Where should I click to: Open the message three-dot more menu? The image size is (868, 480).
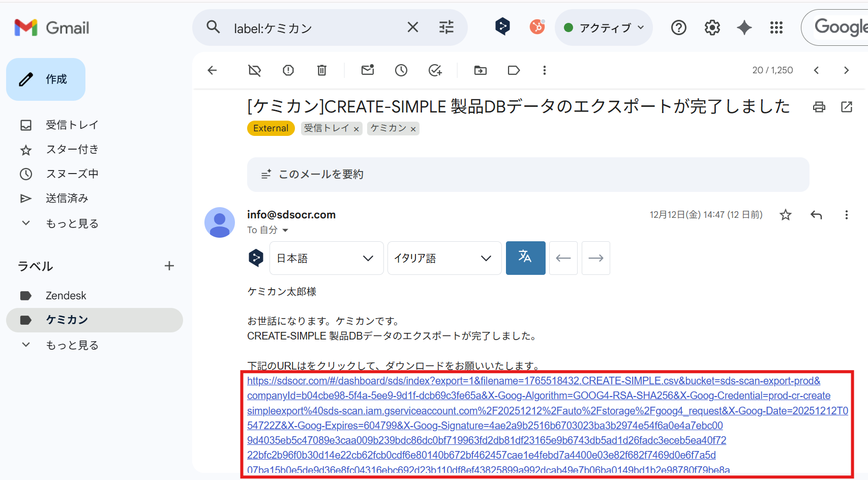point(847,215)
